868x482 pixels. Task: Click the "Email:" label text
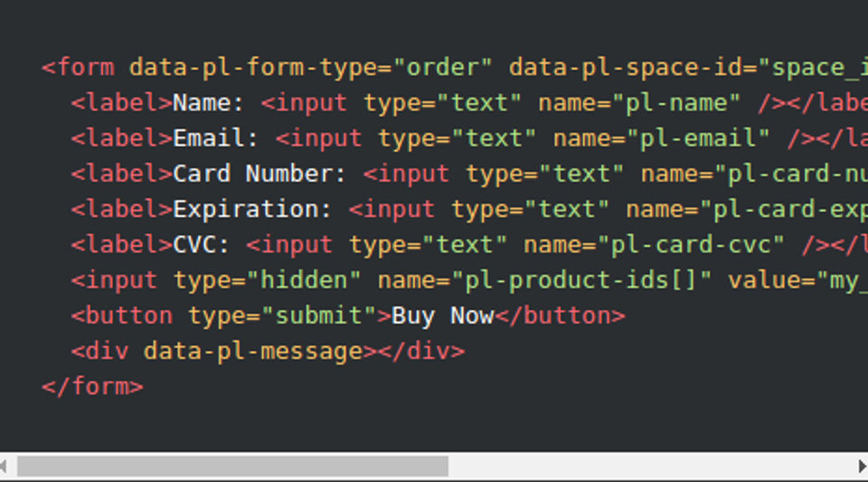[x=215, y=138]
